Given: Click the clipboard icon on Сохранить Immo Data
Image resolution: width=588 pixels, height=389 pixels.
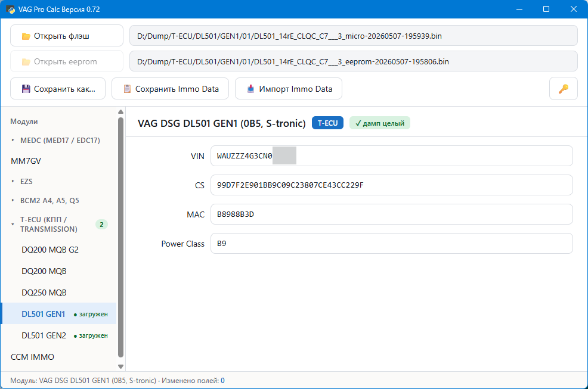Looking at the screenshot, I should [x=127, y=89].
